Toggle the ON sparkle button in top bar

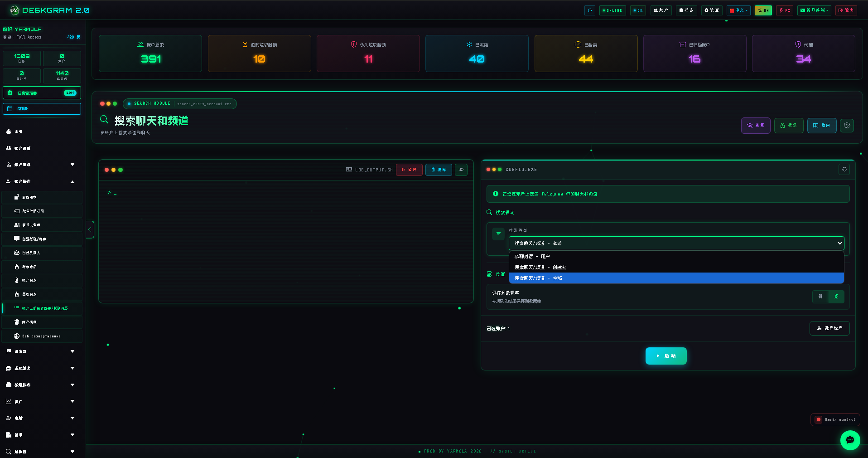click(763, 10)
